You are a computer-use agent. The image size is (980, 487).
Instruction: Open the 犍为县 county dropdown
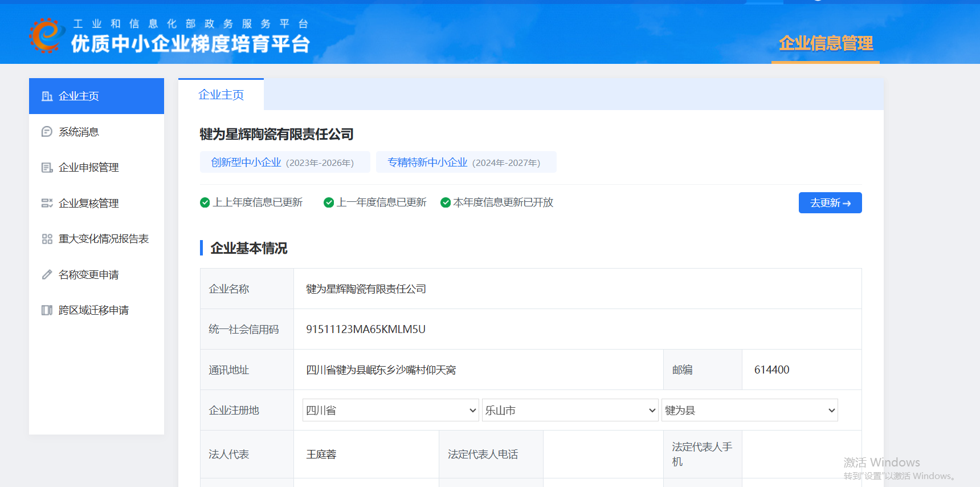pos(750,410)
